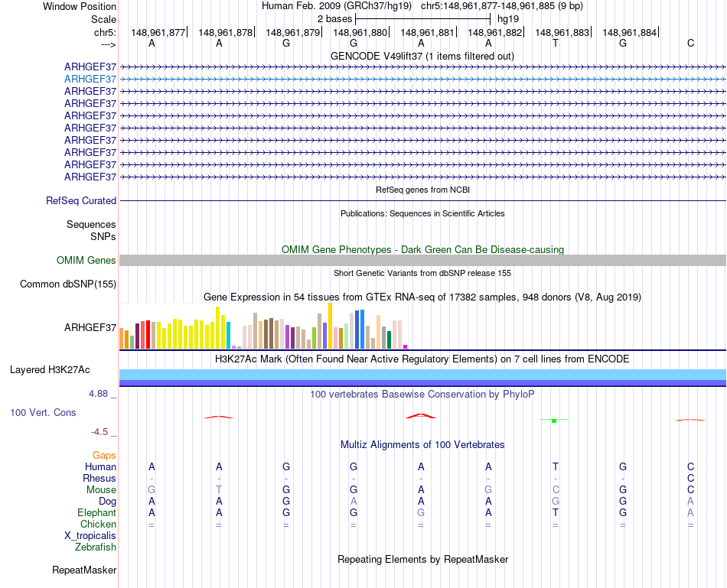Click the green PhyloP conservation marker

[554, 421]
